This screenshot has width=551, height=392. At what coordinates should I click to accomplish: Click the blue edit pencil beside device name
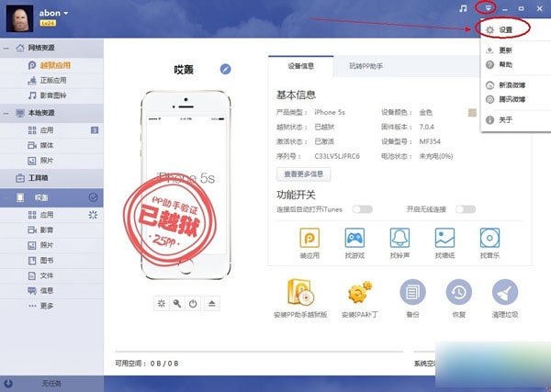tap(226, 69)
